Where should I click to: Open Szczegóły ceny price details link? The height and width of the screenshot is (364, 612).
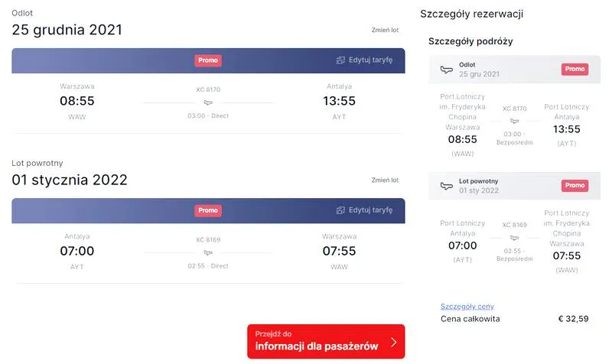tap(467, 306)
